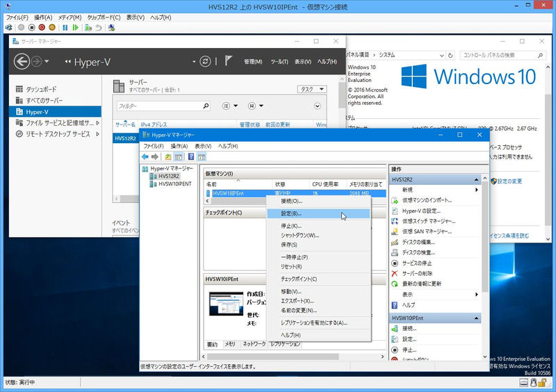This screenshot has width=556, height=392.
Task: Select HVSW10IPENT in Hyper-V Manager tree
Action: (x=175, y=183)
